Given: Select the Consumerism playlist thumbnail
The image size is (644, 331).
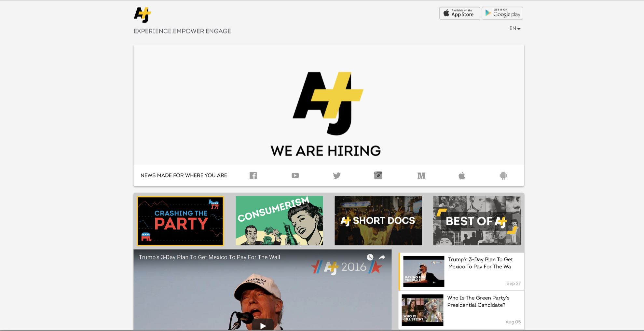Looking at the screenshot, I should [x=279, y=221].
